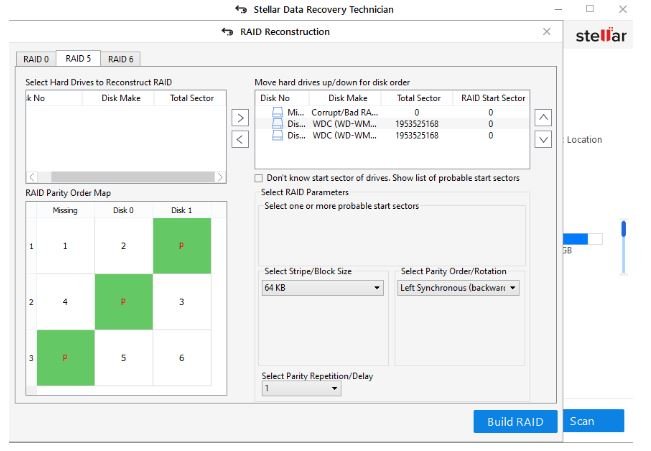Click the 'Total Sector' header in select drives list

192,98
